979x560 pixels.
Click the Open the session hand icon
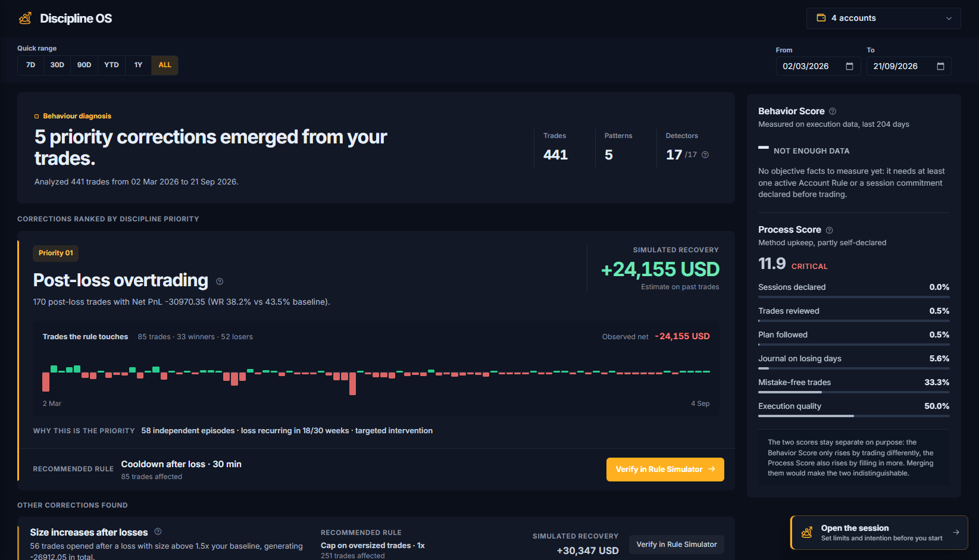pos(807,533)
